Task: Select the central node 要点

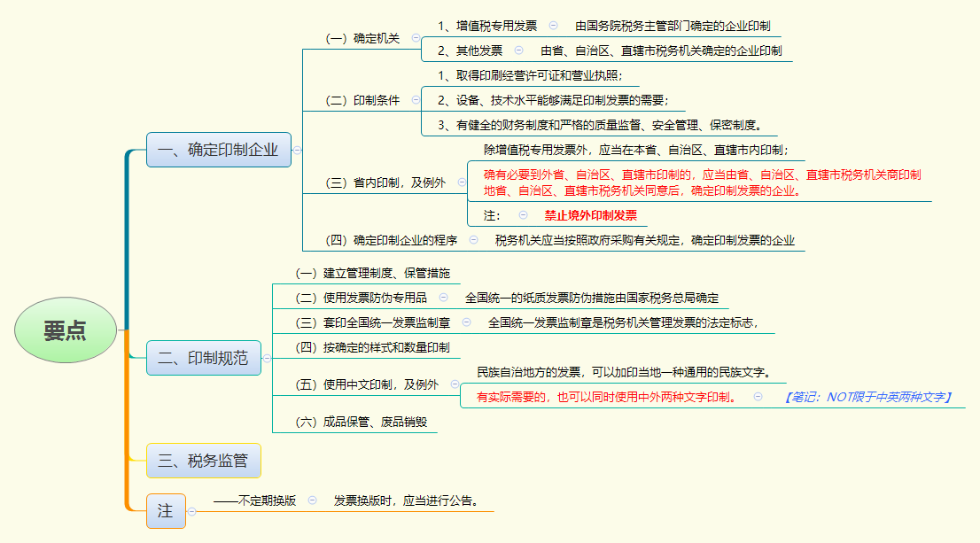Action: [66, 330]
